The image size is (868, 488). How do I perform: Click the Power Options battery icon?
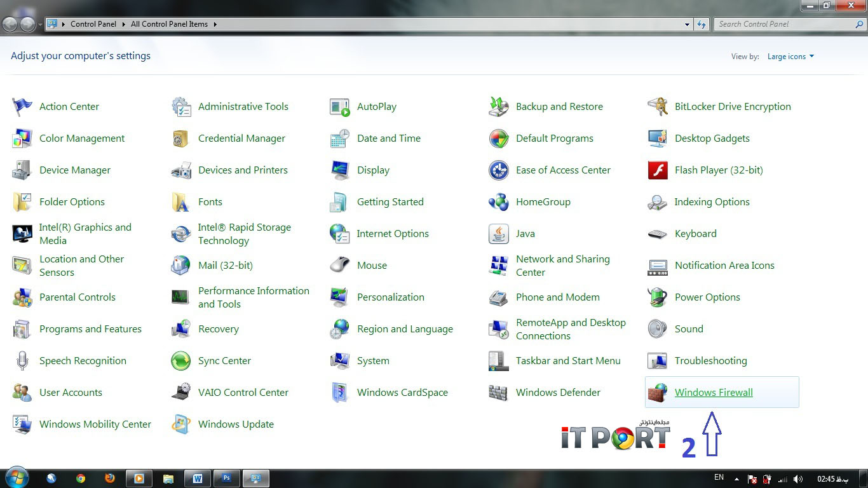click(x=658, y=297)
